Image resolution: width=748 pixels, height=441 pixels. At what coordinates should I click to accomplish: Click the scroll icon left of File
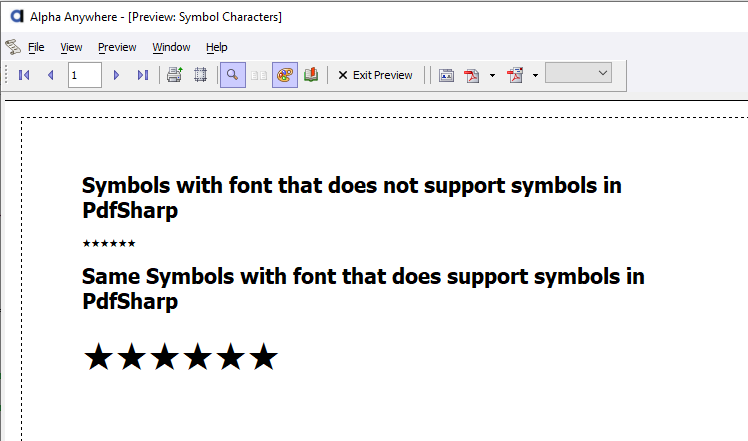click(x=13, y=47)
